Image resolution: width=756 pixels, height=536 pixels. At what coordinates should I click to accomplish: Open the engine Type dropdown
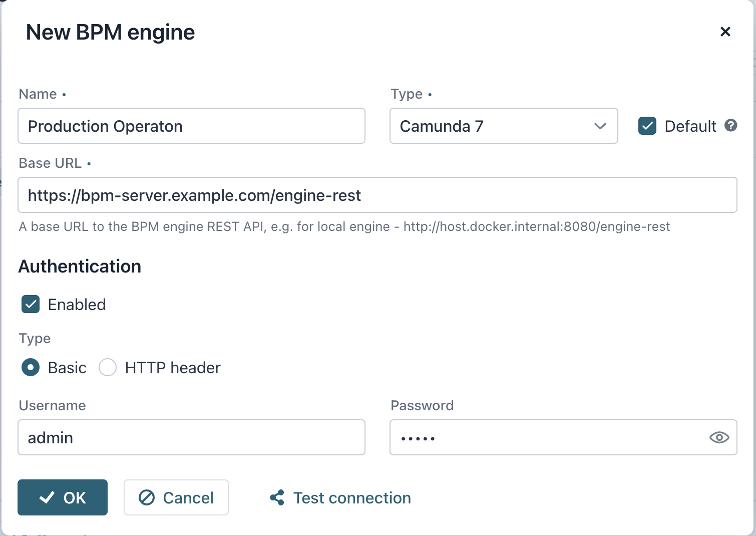(x=503, y=126)
